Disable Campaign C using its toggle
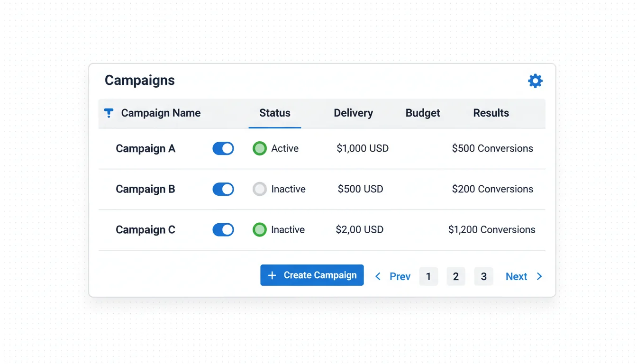Screen dimensions: 637x364 click(223, 230)
